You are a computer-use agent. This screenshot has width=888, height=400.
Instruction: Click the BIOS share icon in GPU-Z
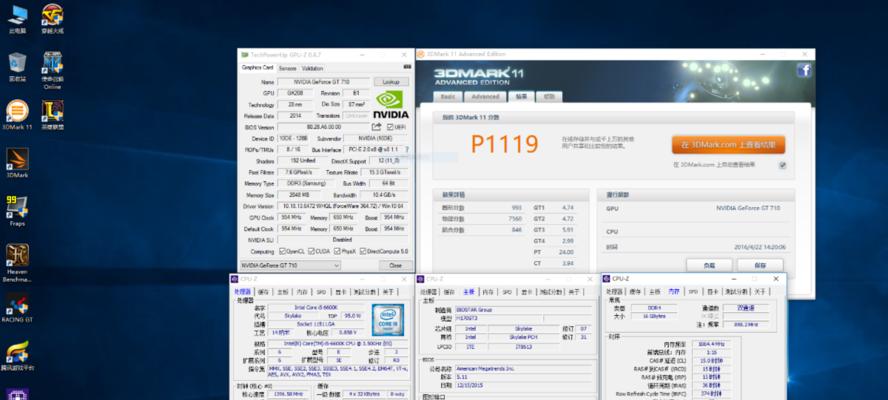coord(377,127)
